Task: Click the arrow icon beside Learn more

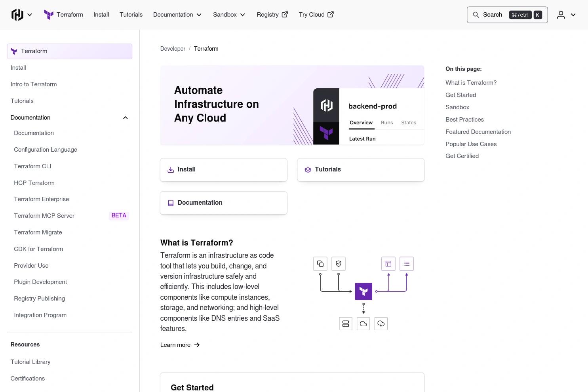Action: 197,345
